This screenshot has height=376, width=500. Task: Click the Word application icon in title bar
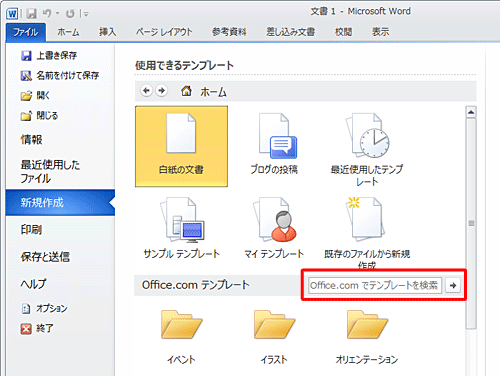coord(13,14)
